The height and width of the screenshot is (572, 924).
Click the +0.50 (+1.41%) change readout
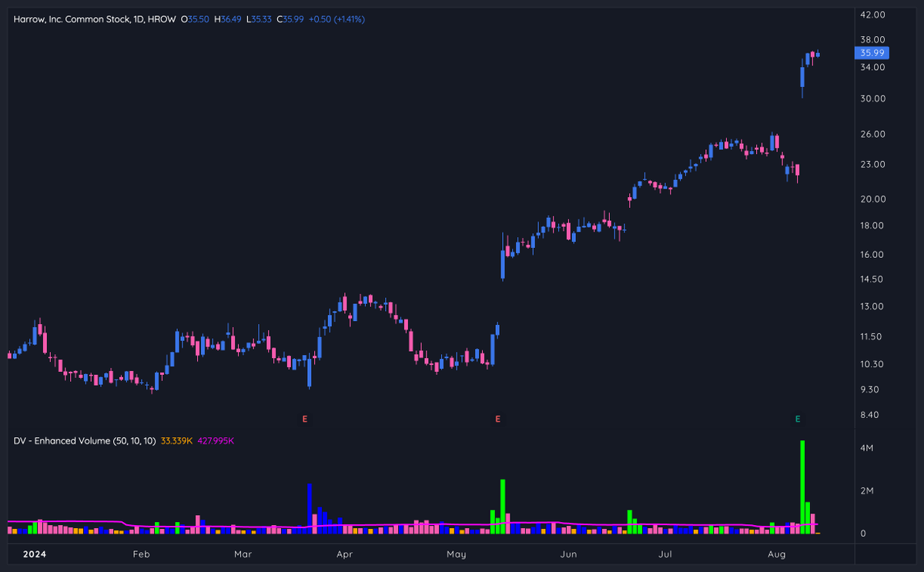point(336,18)
